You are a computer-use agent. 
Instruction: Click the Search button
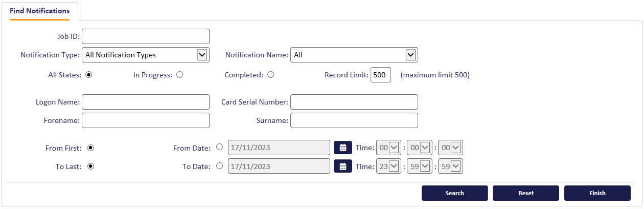(x=454, y=193)
